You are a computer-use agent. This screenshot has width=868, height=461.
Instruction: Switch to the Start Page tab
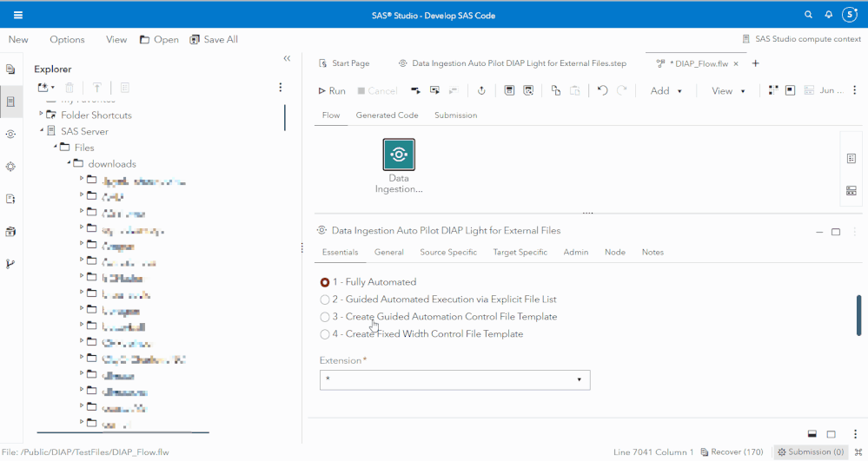[344, 63]
